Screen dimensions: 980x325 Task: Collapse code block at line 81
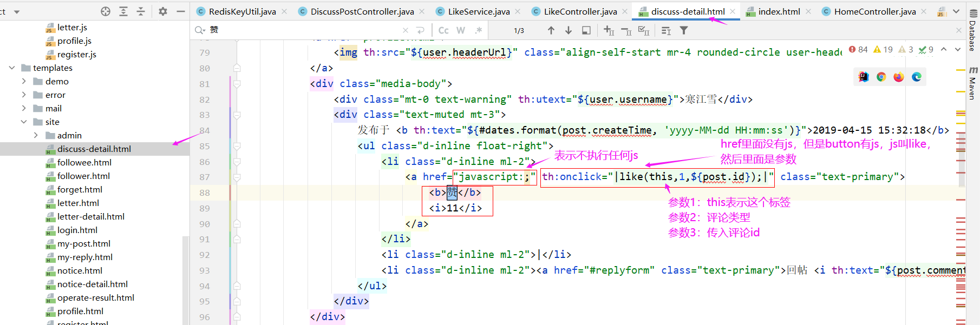coord(237,84)
